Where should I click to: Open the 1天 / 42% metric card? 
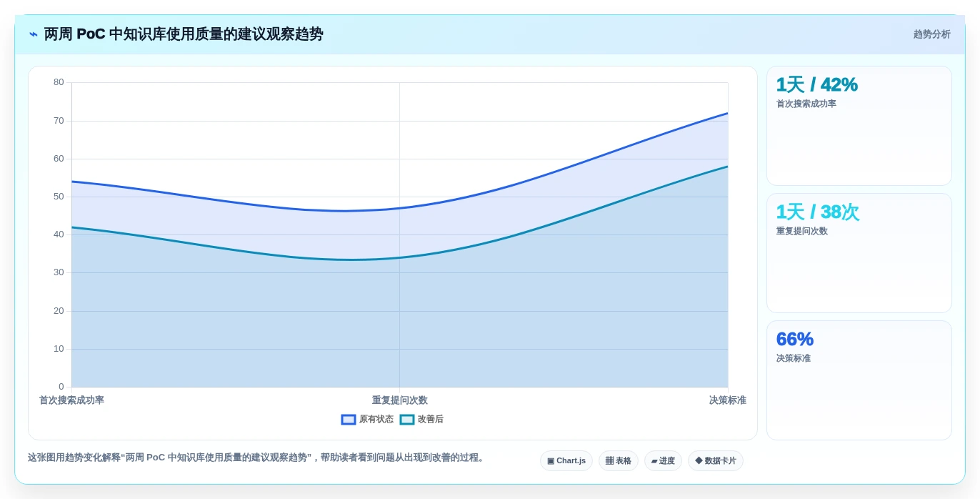coord(859,126)
